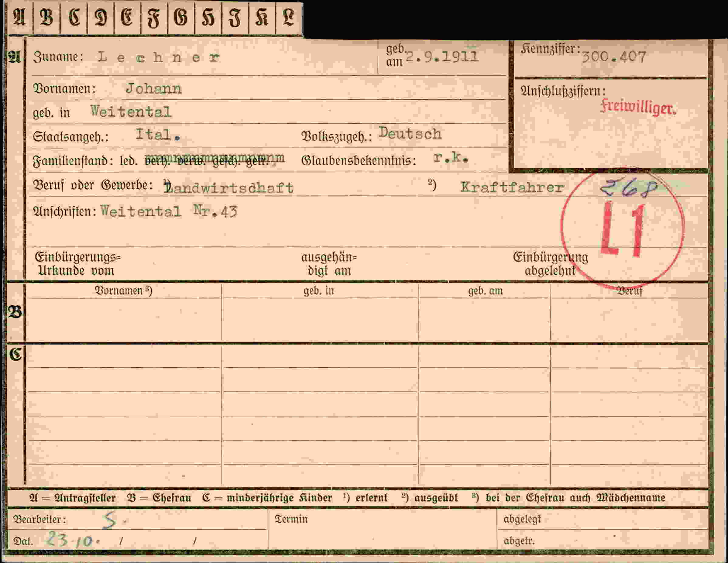This screenshot has height=563, width=728.
Task: Click the first name Johann
Action: pos(154,89)
